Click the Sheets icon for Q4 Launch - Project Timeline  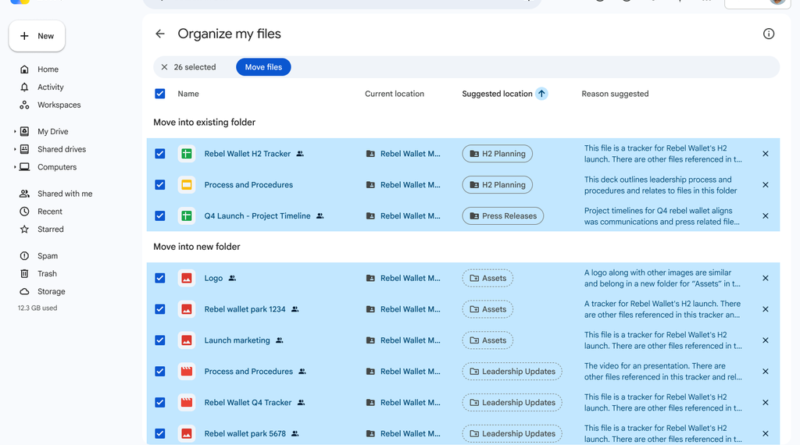(187, 216)
